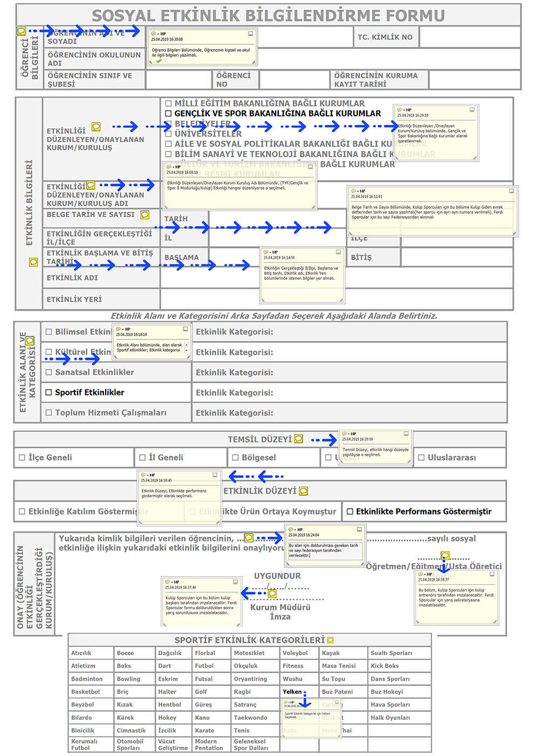Check Toplum Hizmeti Çalışmaları box
The height and width of the screenshot is (756, 535).
pyautogui.click(x=49, y=413)
